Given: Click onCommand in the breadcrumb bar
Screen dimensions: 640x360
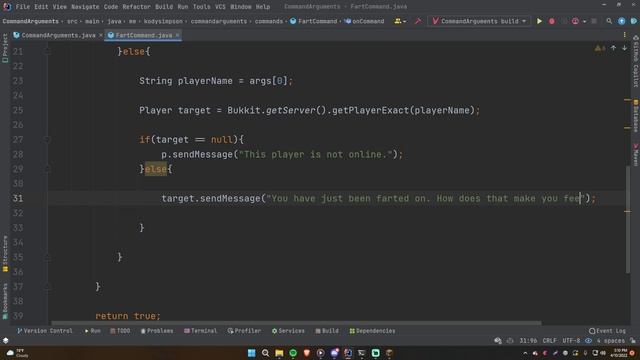Looking at the screenshot, I should click(364, 21).
